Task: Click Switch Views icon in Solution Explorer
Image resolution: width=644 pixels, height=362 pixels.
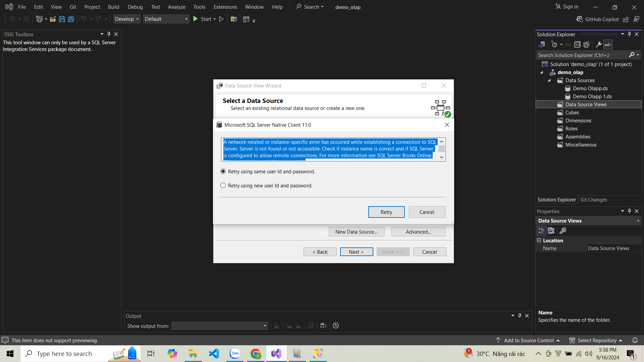Action: click(x=542, y=45)
